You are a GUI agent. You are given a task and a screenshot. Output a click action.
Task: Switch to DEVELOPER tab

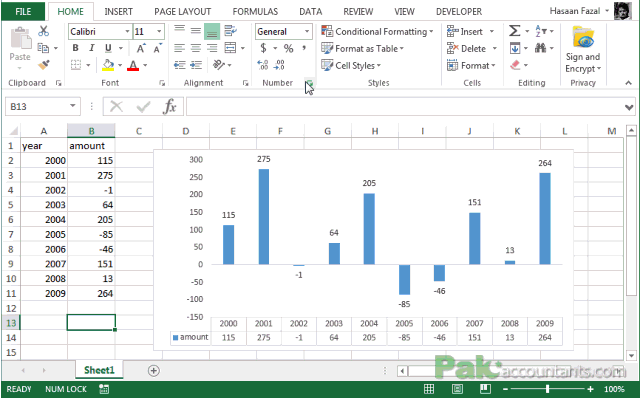pos(459,11)
